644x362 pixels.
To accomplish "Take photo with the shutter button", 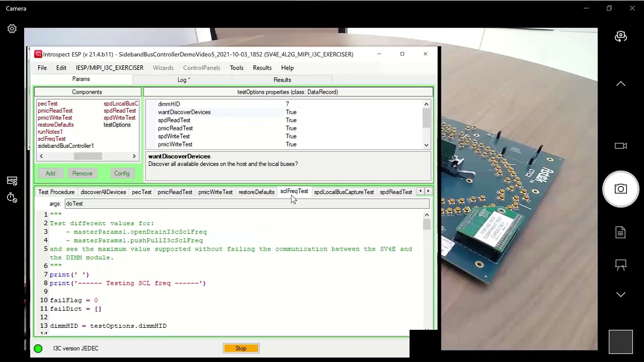I will point(621,189).
